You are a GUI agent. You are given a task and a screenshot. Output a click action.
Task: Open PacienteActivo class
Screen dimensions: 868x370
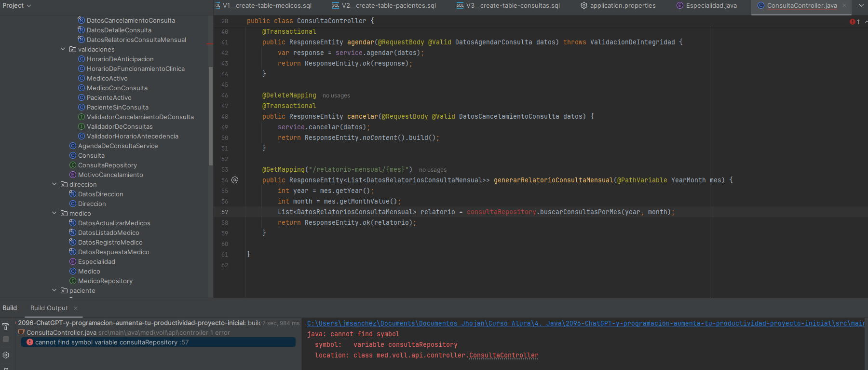coord(109,97)
